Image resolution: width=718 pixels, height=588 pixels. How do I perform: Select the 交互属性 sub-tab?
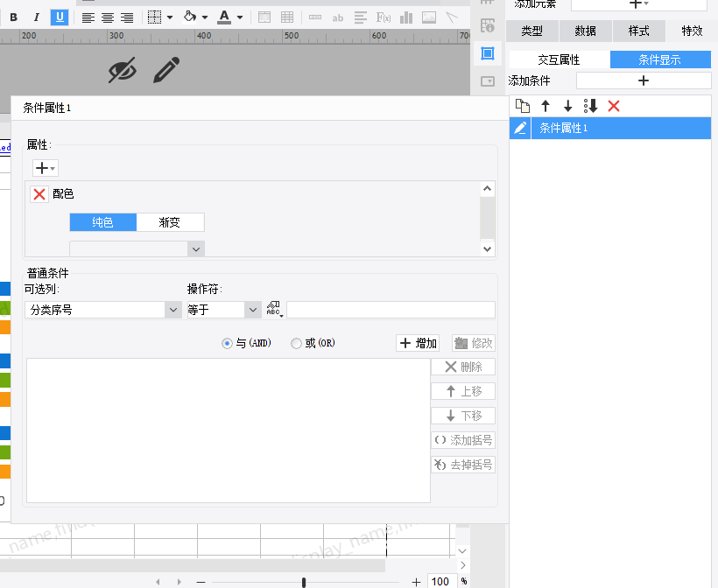pos(560,59)
